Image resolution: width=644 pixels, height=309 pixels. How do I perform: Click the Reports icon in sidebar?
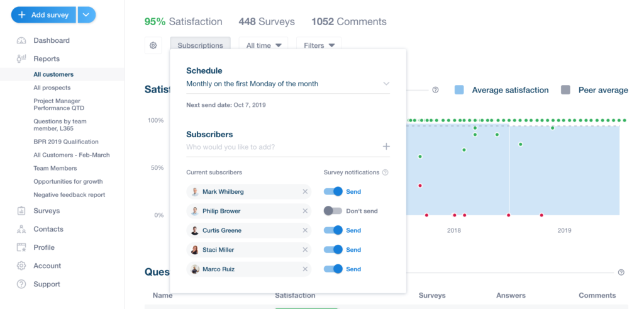pyautogui.click(x=21, y=59)
